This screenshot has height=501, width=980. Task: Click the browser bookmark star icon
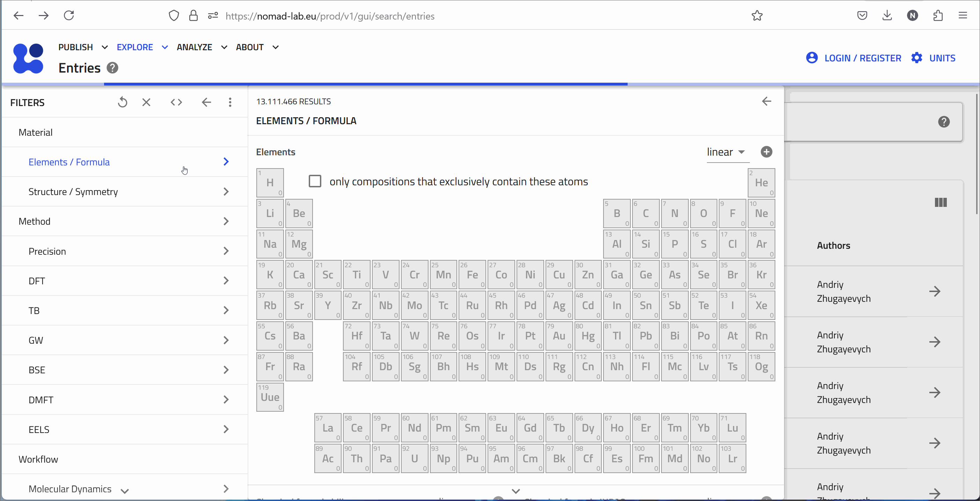tap(757, 16)
